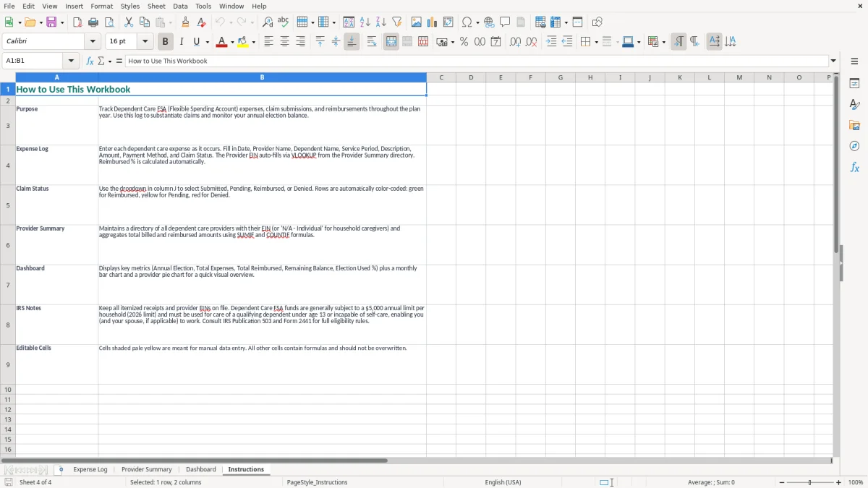Click the Sort Ascending icon
868x488 pixels.
[x=365, y=22]
